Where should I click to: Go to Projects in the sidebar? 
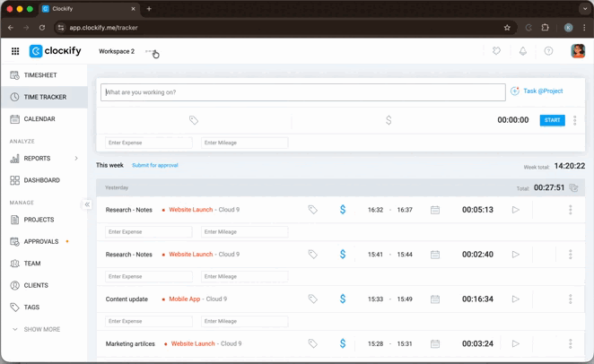pyautogui.click(x=39, y=220)
